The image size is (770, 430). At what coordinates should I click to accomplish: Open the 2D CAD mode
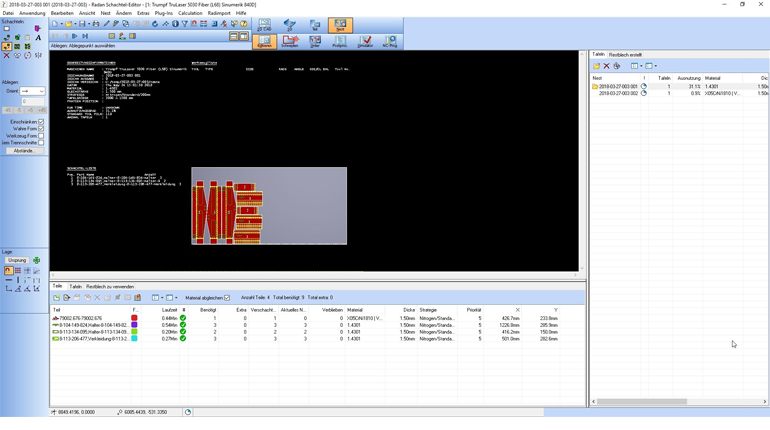pyautogui.click(x=264, y=25)
